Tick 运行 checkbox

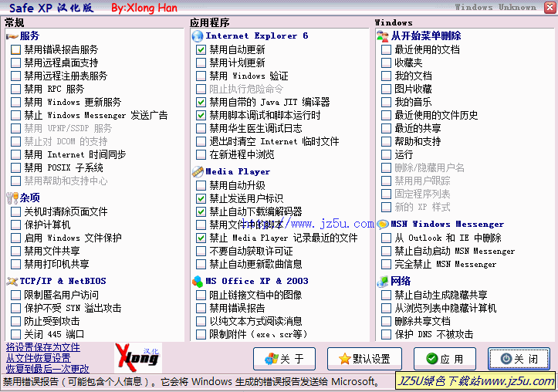pos(386,155)
